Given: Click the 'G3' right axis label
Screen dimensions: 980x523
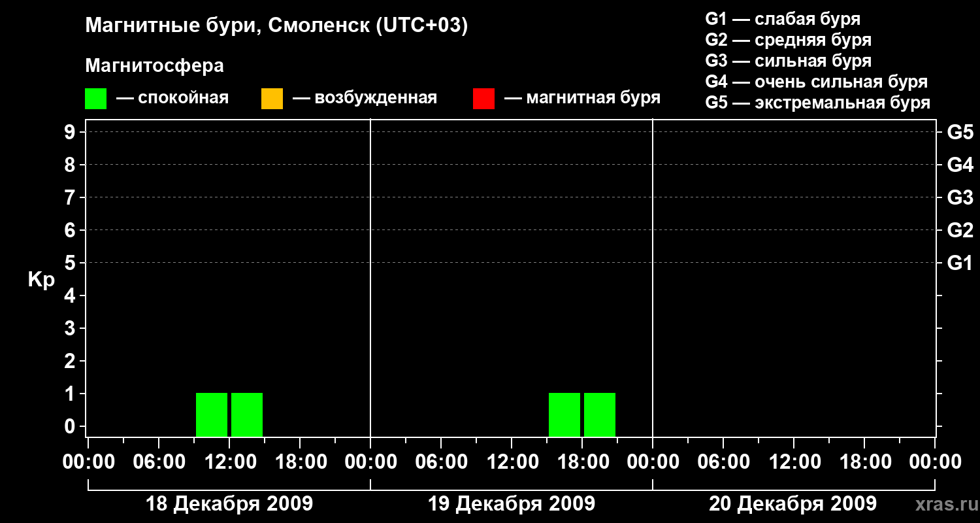Looking at the screenshot, I should pyautogui.click(x=960, y=197).
